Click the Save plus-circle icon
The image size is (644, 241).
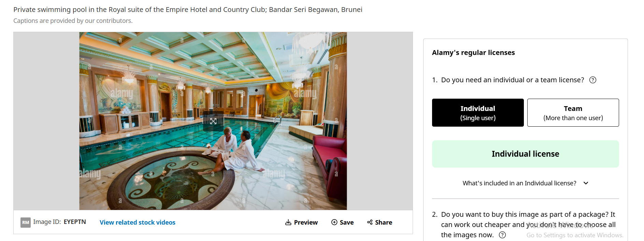tap(334, 222)
